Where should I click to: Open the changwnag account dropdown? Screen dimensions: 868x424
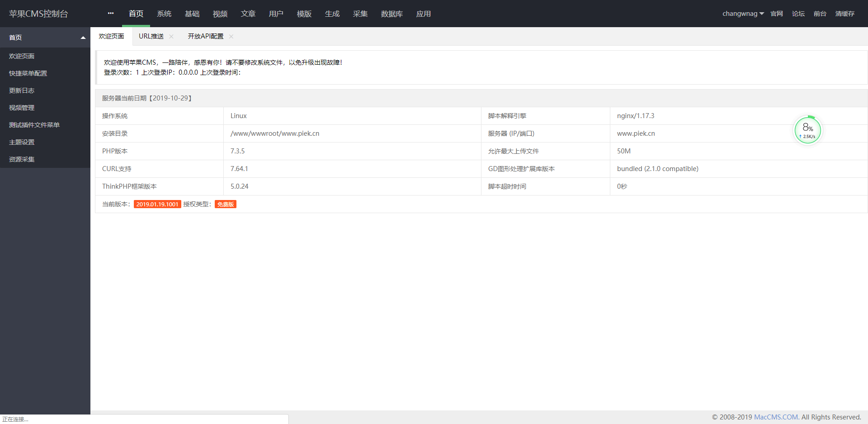743,13
